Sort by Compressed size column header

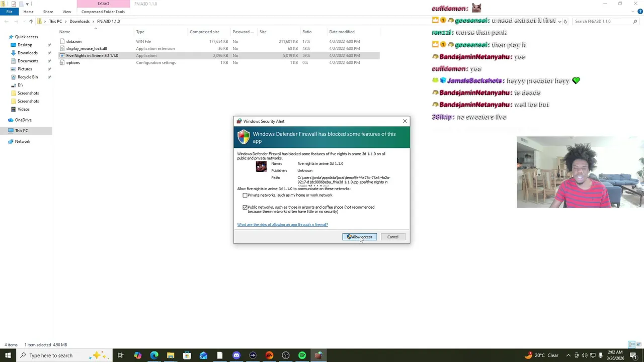coord(204,32)
